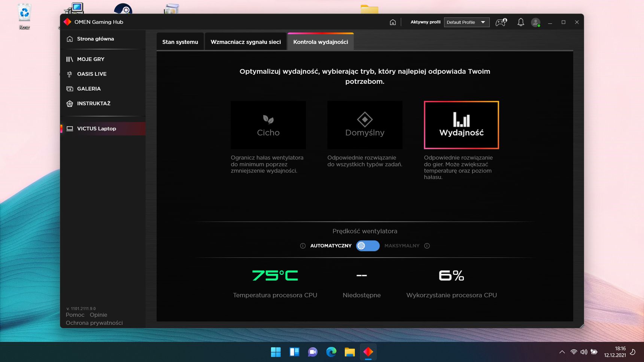Open the computer monitor desktop shortcut
Screen dimensions: 644x362
coord(75,9)
